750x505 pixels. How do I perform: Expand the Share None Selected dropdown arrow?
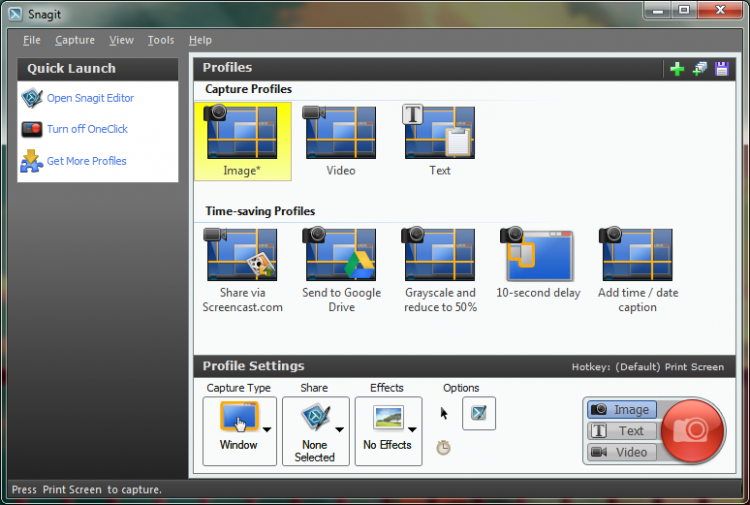tap(340, 429)
